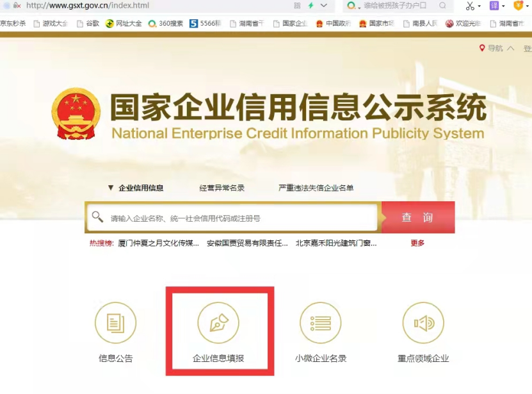Switch to the 严重违法失信企业名单 tab
The width and height of the screenshot is (532, 394).
click(316, 188)
